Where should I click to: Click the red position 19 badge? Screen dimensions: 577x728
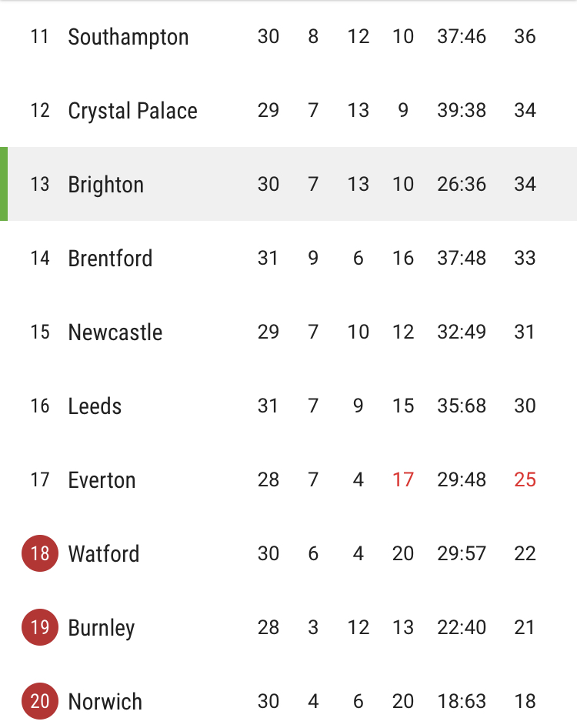(40, 626)
